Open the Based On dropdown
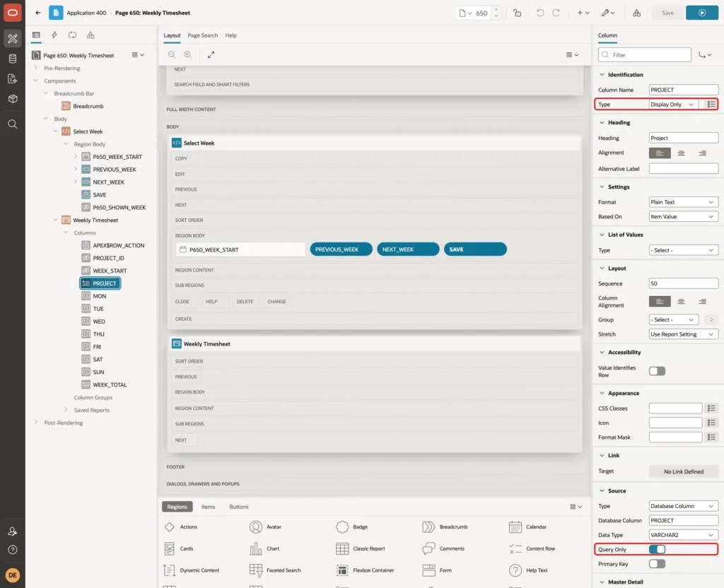This screenshot has width=724, height=588. click(684, 216)
